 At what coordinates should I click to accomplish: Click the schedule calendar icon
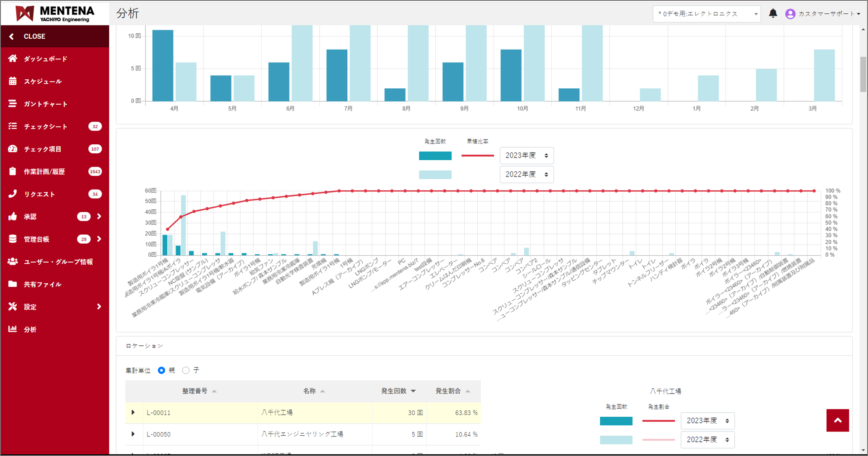(12, 81)
